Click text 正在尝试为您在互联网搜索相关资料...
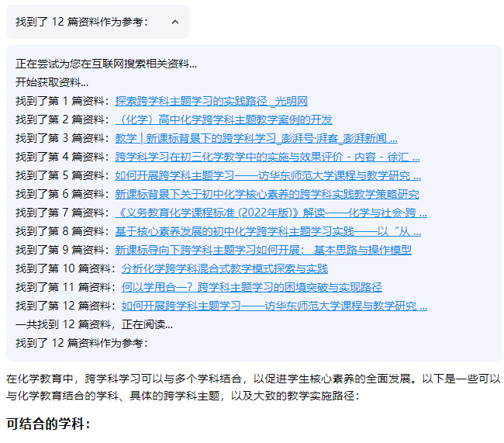504x443 pixels. (106, 64)
